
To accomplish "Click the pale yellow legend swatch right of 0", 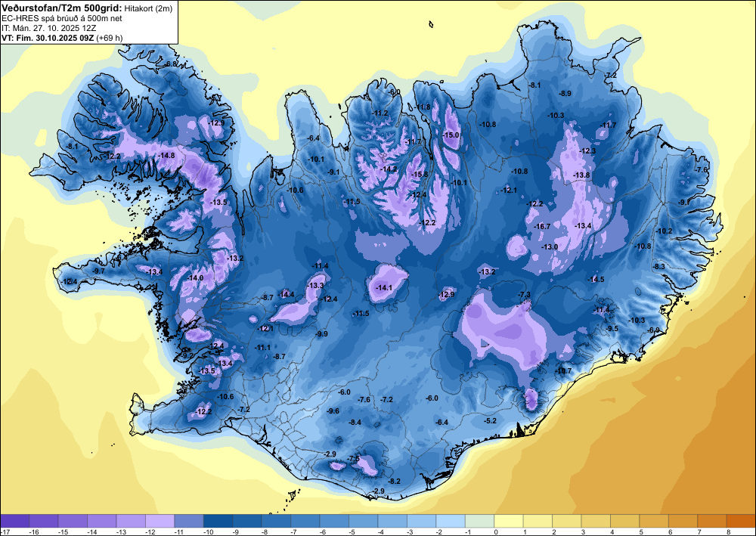I will coord(509,521).
